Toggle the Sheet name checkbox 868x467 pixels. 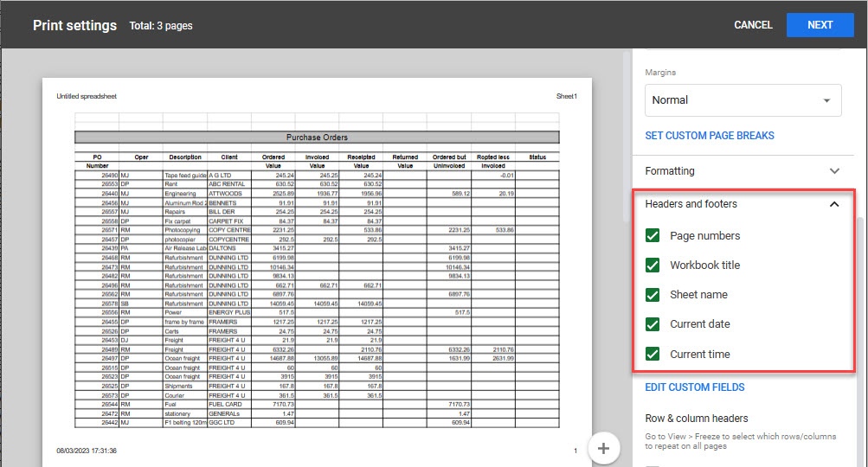[x=653, y=295]
